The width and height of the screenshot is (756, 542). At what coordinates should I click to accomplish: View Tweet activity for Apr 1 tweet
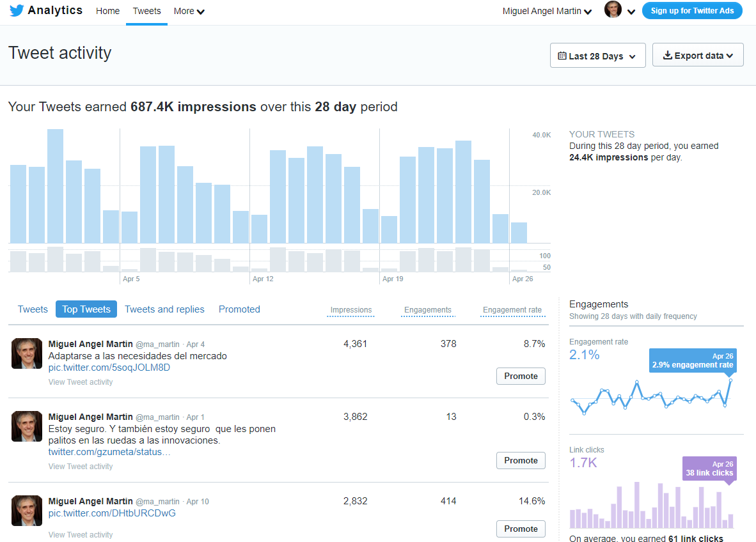coord(81,467)
